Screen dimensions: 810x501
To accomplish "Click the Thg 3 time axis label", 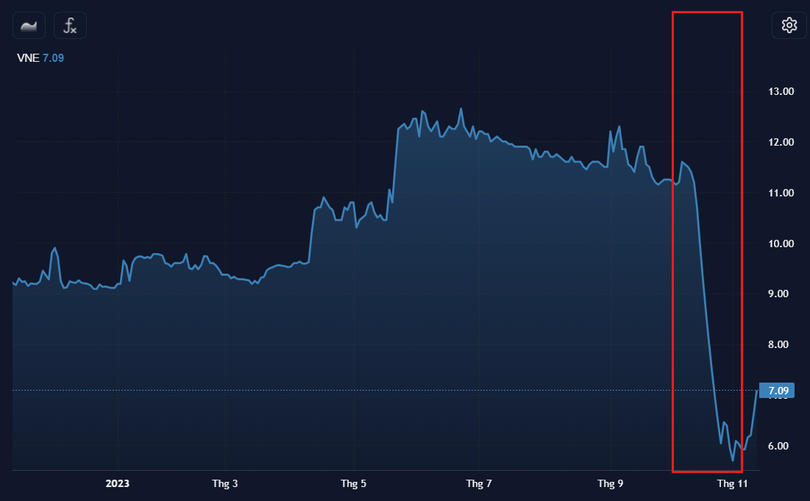I will pos(225,484).
